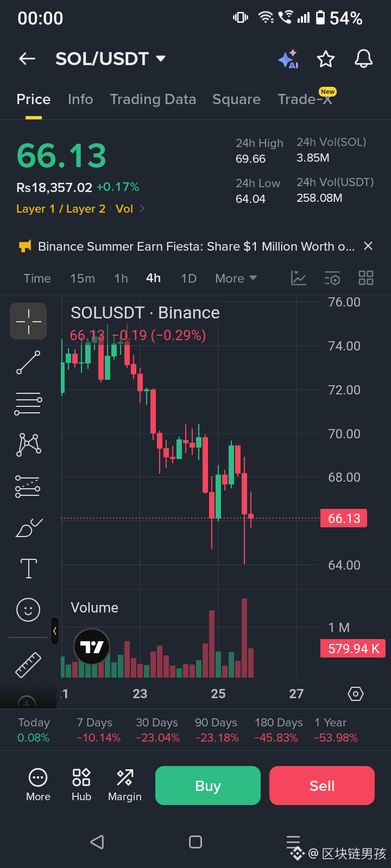This screenshot has height=868, width=391.
Task: Select the 1h timeframe
Action: 121,278
